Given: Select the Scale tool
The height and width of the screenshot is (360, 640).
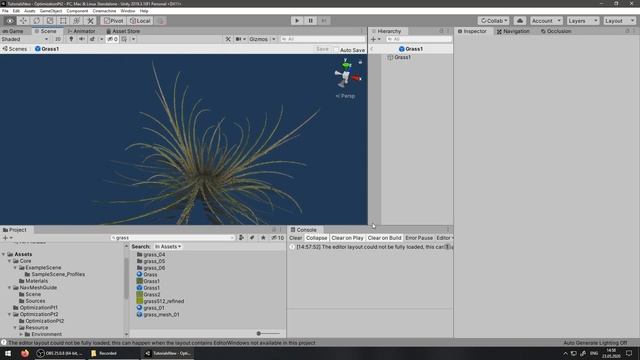Looking at the screenshot, I should pyautogui.click(x=50, y=21).
